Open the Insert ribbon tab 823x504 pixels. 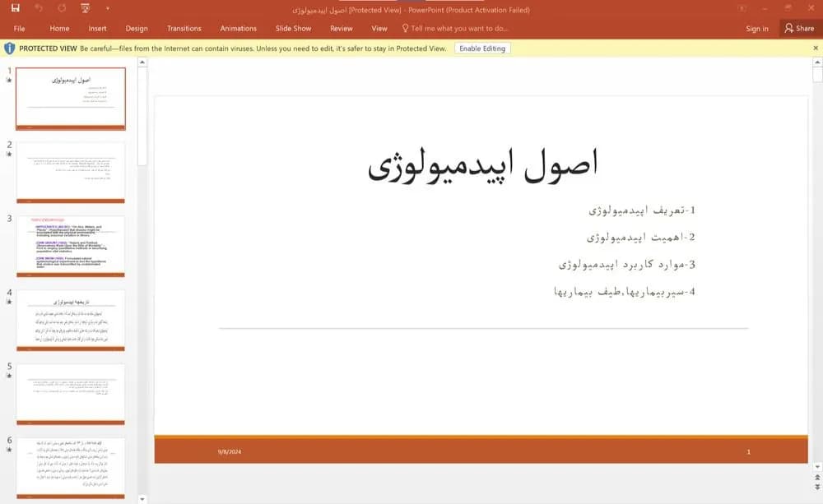coord(97,28)
